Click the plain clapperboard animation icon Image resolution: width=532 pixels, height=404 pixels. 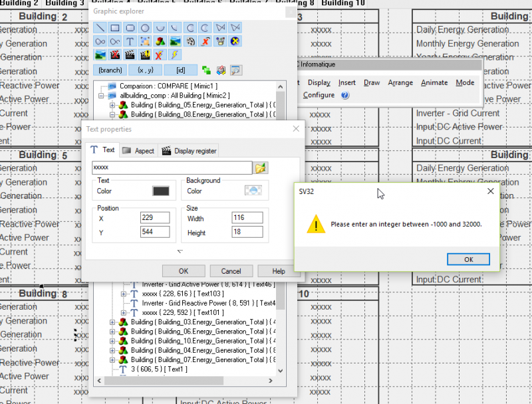[130, 54]
